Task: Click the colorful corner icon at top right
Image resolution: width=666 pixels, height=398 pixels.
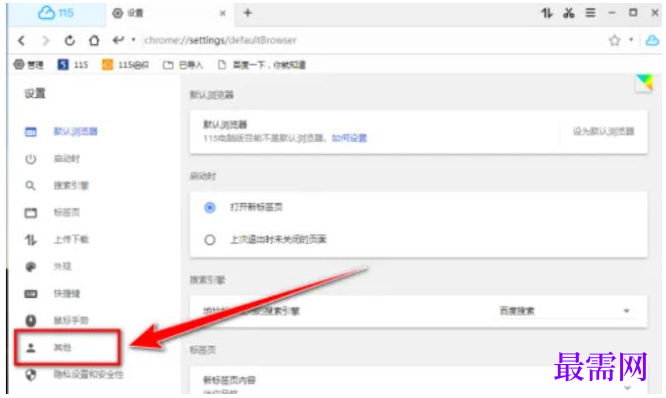Action: 644,83
